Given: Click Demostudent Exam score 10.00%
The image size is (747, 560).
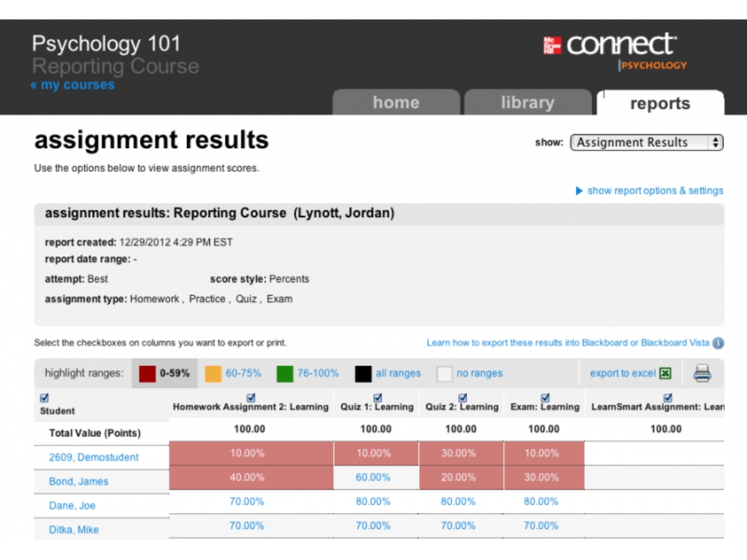Looking at the screenshot, I should point(542,453).
